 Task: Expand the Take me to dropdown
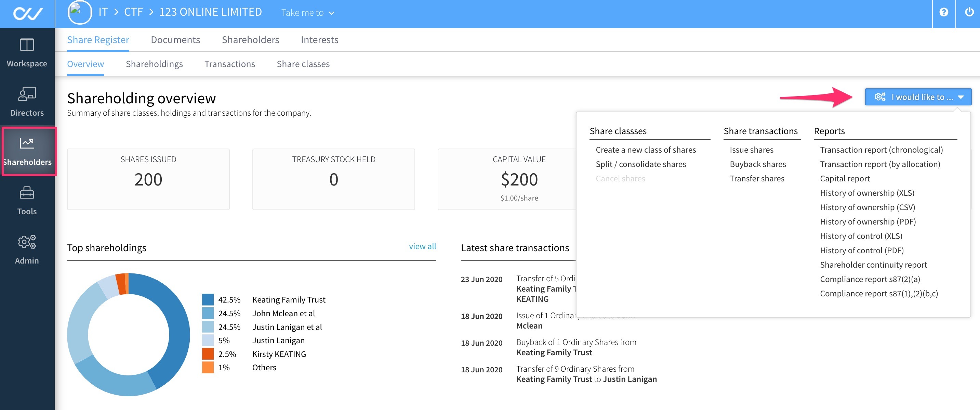point(307,13)
